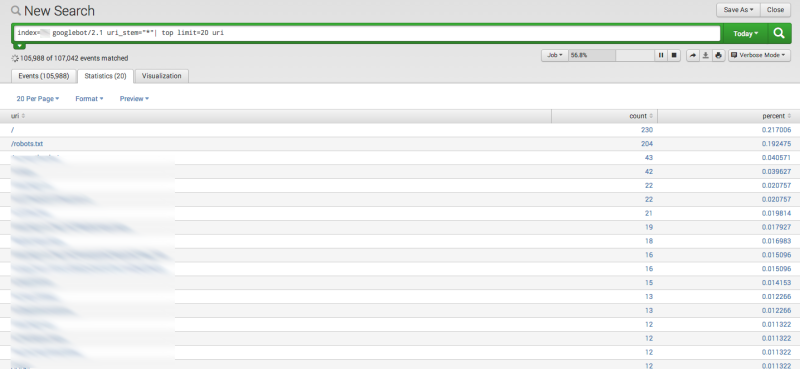Click the count value 204
The height and width of the screenshot is (369, 800).
(x=647, y=144)
